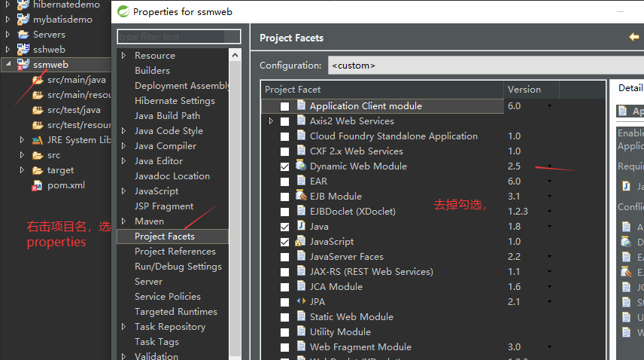The width and height of the screenshot is (644, 360).
Task: Click the Cloud Foundry Standalone Application icon
Action: click(x=301, y=136)
